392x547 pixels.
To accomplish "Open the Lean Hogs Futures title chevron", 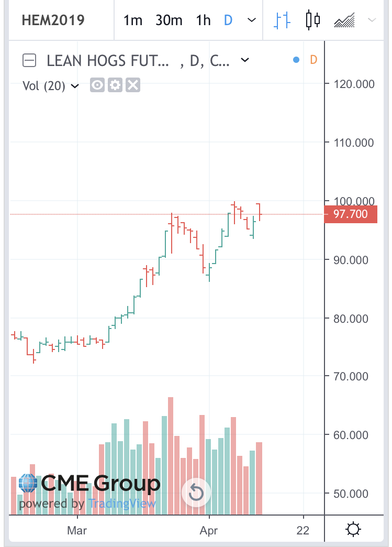I will (245, 60).
